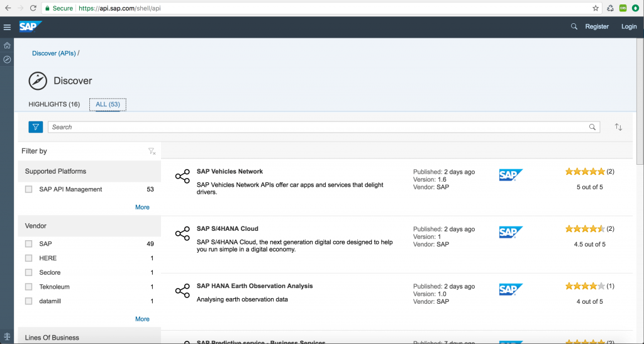Rate using SAP HANA Earth Observation stars
Viewport: 644px width, 344px height.
coord(585,286)
